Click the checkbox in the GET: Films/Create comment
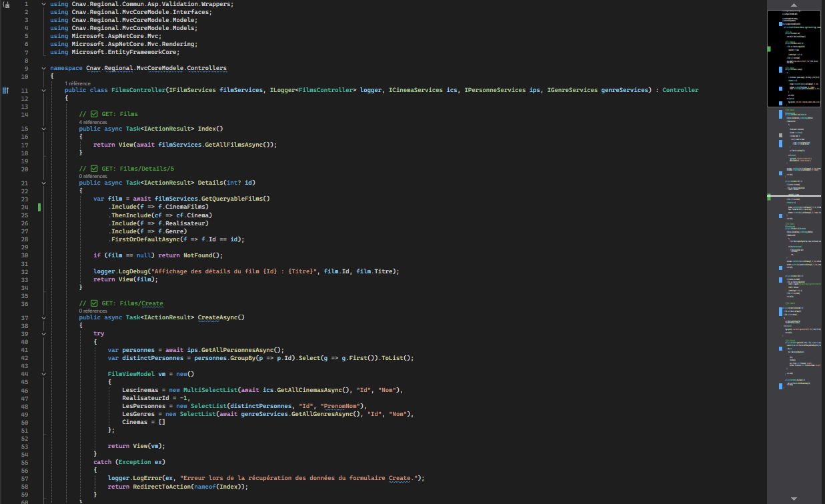The width and height of the screenshot is (825, 504). pos(93,303)
